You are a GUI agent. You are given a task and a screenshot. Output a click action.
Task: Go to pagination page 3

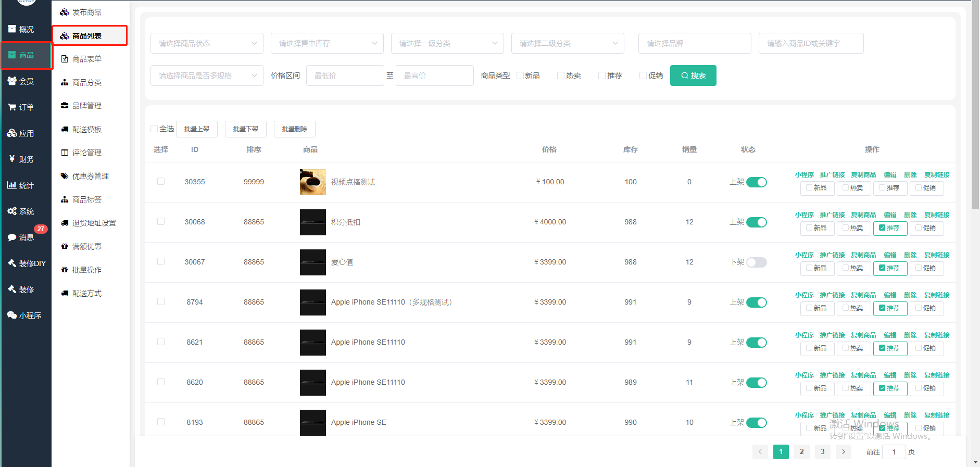pyautogui.click(x=823, y=452)
